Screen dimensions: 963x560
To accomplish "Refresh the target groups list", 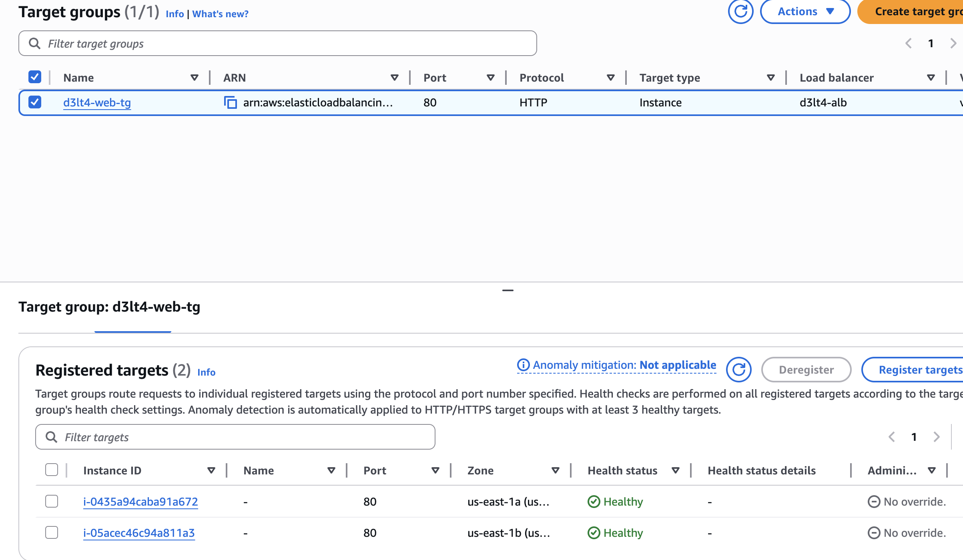I will 740,12.
